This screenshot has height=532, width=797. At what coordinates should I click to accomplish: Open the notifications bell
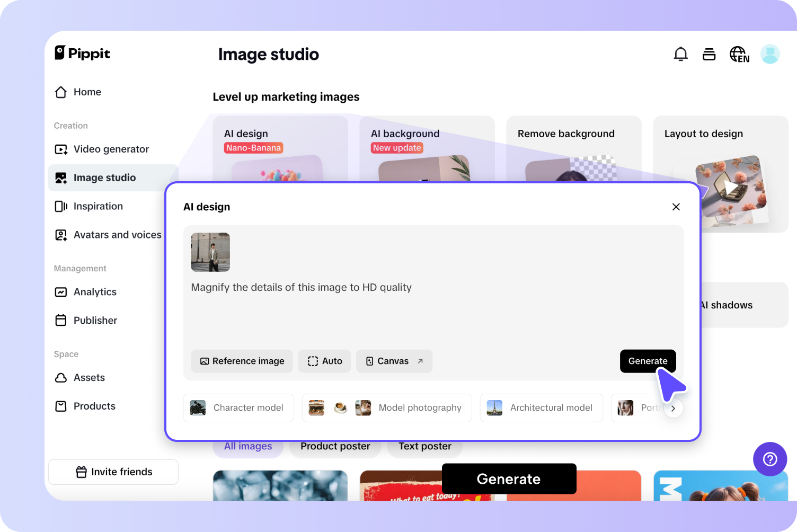[681, 54]
